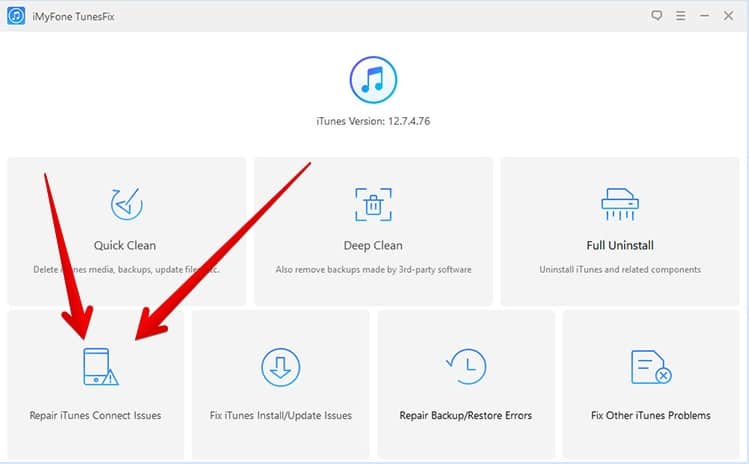This screenshot has width=749, height=464.
Task: Click the Deep Clean trash icon
Action: pos(373,205)
